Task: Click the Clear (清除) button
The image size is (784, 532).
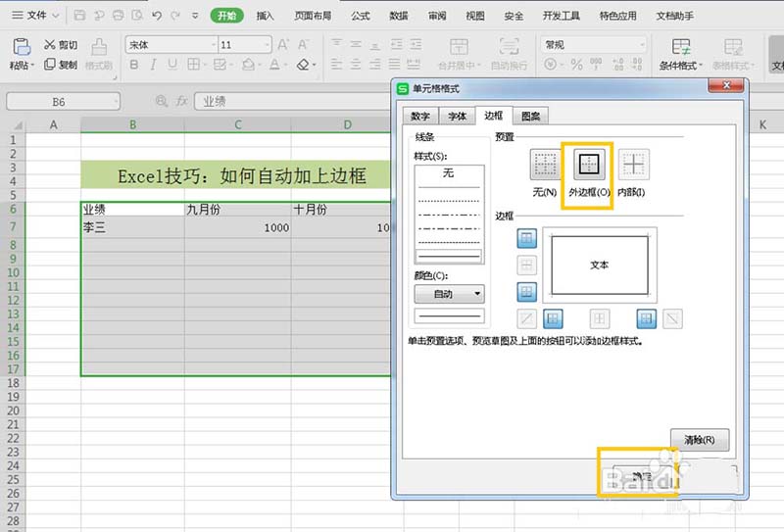Action: point(700,440)
